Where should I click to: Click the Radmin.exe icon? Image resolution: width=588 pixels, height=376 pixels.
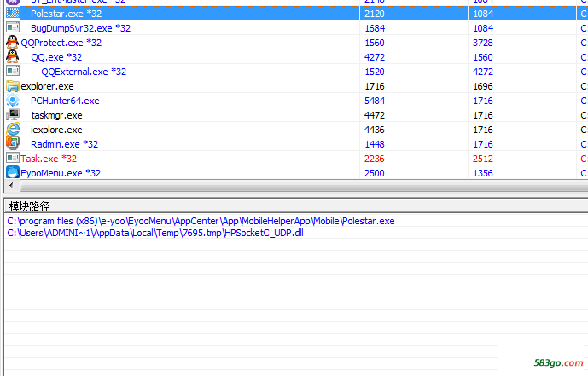pos(13,143)
